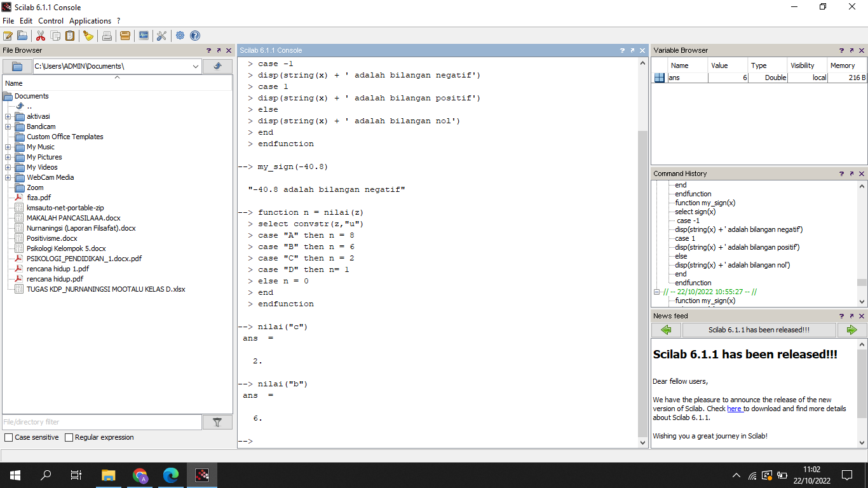Open help for Command History panel

point(842,173)
